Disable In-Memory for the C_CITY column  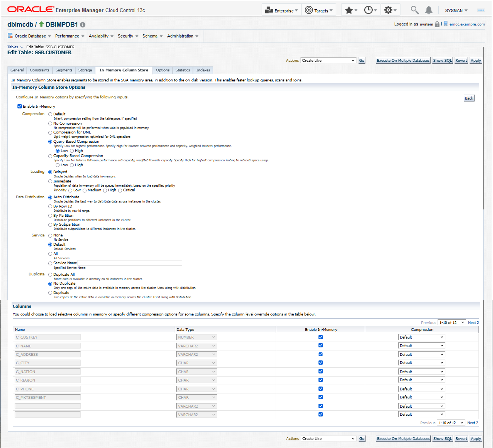pos(320,363)
